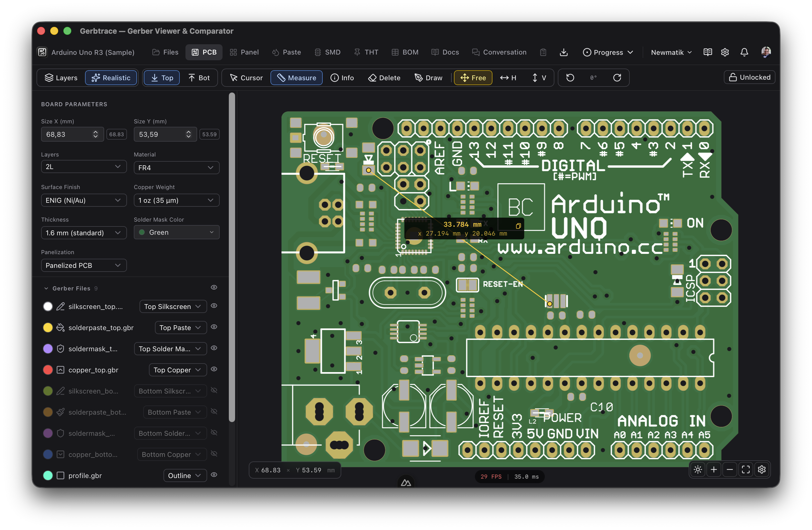
Task: Collapse the Gerber Files section
Action: point(46,289)
